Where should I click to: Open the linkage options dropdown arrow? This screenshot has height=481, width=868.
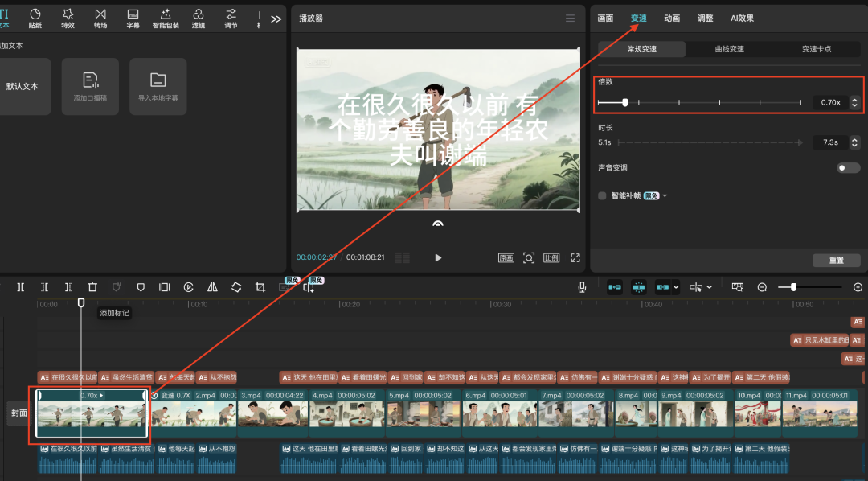(x=676, y=287)
